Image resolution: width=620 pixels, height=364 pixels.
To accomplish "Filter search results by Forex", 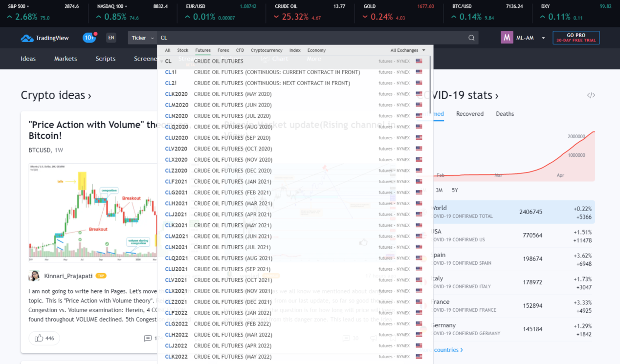I will 223,50.
